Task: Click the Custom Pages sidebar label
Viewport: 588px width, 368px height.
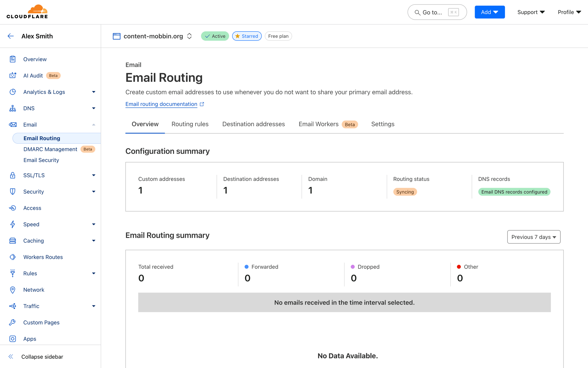Action: pyautogui.click(x=41, y=323)
